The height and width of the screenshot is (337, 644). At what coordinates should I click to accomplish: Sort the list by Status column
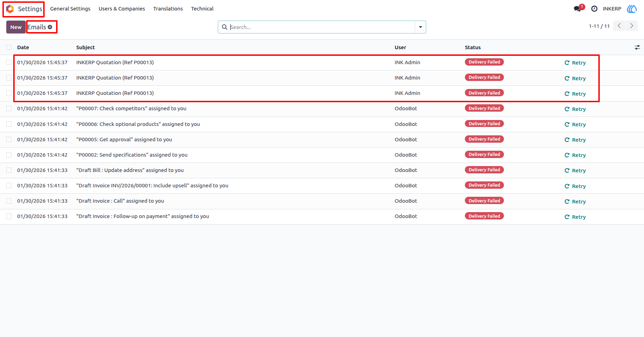tap(473, 47)
